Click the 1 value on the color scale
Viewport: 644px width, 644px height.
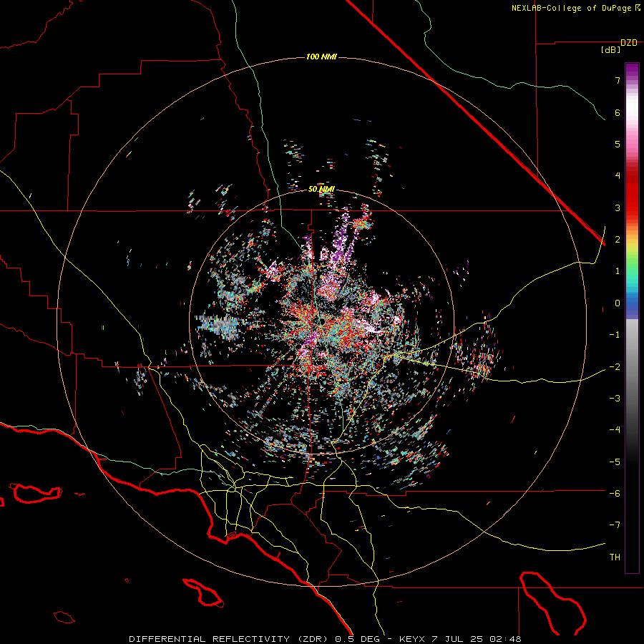(x=618, y=271)
